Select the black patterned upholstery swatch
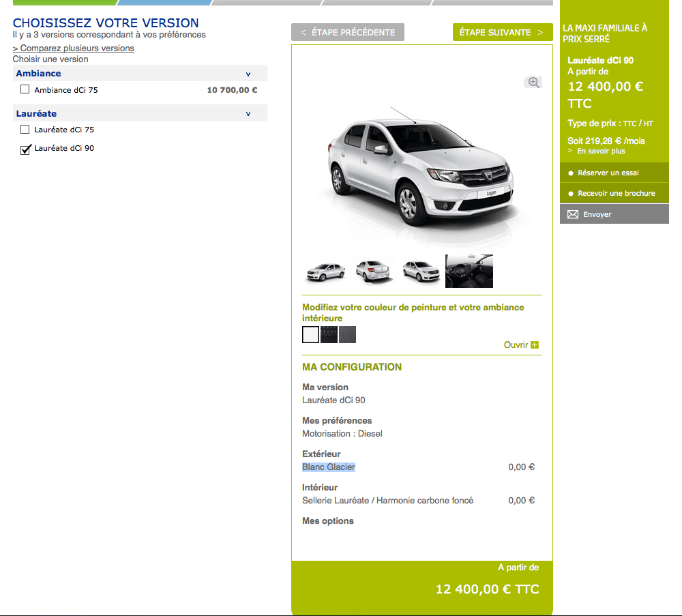 pyautogui.click(x=329, y=334)
